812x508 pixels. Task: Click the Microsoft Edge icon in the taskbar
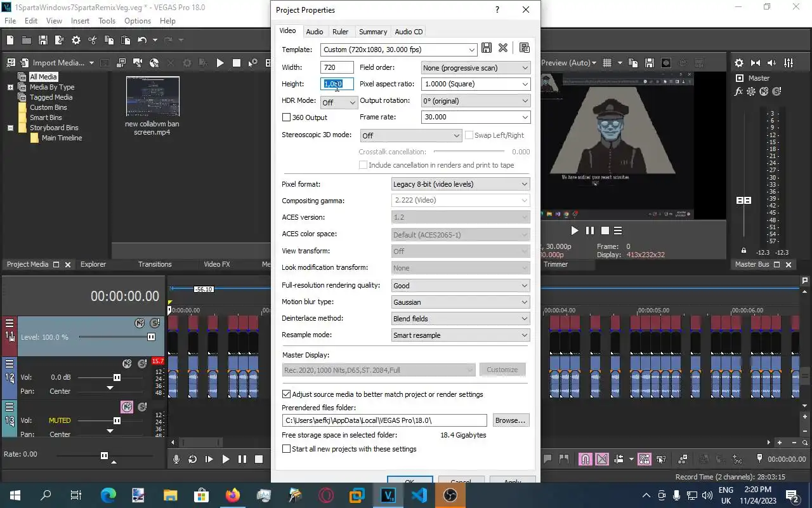108,495
